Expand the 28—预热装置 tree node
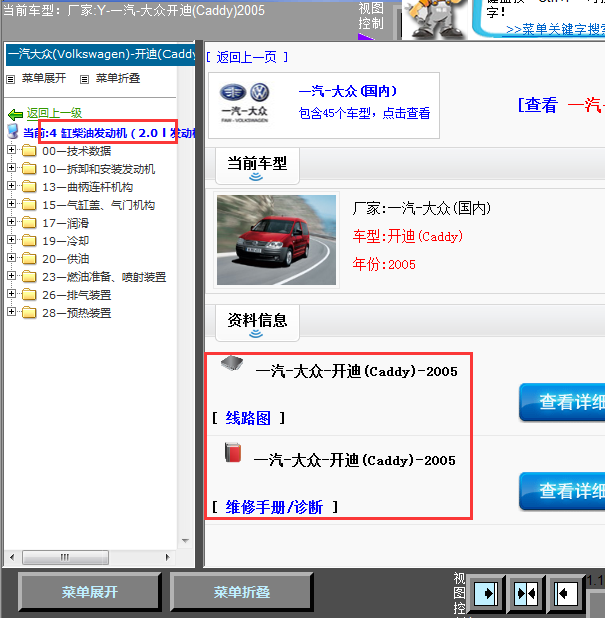The height and width of the screenshot is (618, 605). point(11,311)
